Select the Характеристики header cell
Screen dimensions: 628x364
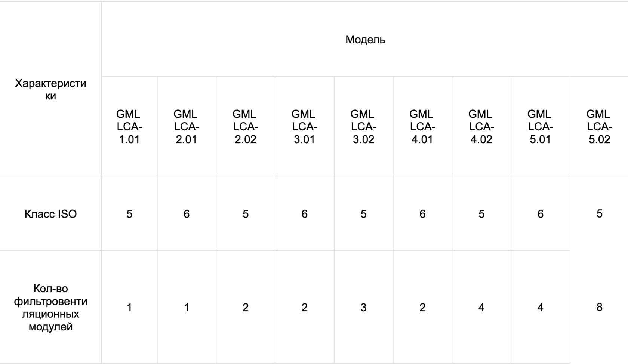point(50,89)
